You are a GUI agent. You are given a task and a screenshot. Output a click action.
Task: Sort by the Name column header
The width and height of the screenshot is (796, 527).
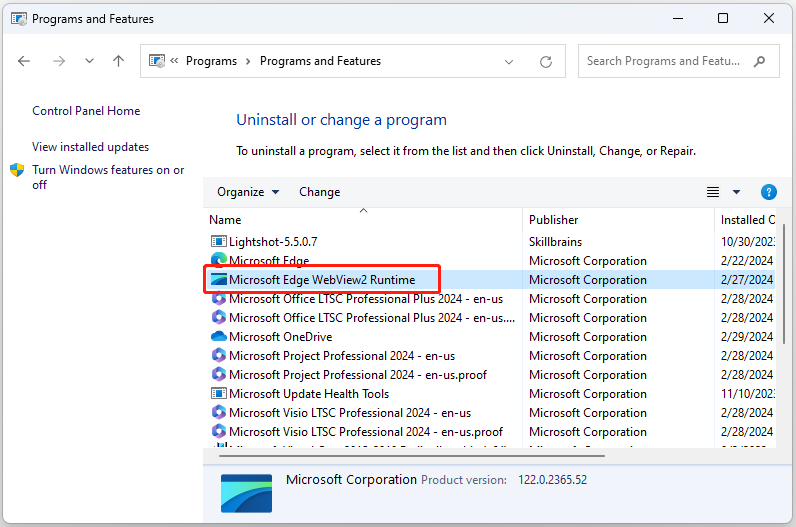point(363,220)
